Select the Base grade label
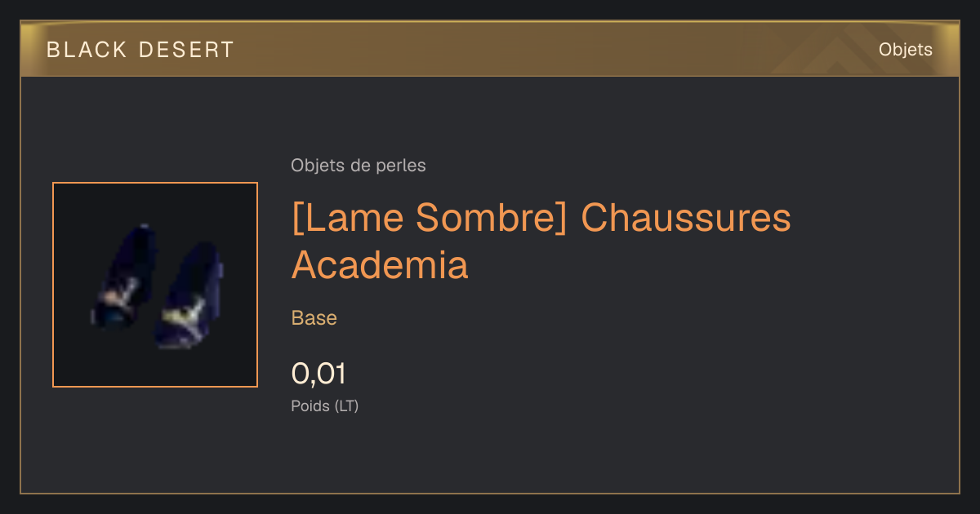Screen dimensions: 980x514 pos(314,318)
